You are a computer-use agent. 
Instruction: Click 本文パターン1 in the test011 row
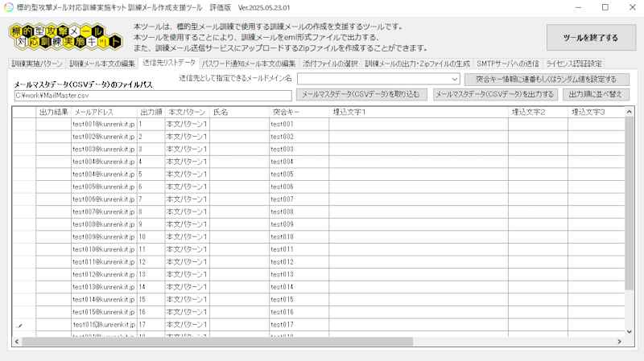tap(187, 249)
